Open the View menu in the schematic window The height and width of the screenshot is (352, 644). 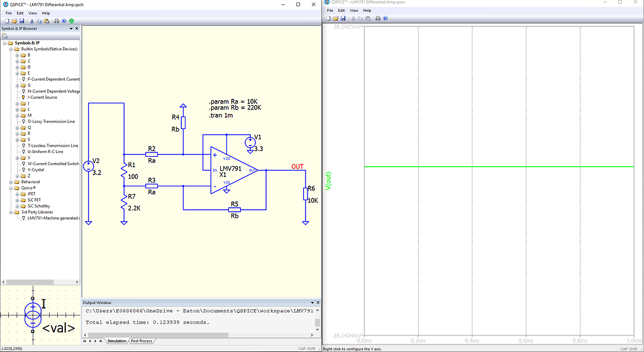coord(32,13)
